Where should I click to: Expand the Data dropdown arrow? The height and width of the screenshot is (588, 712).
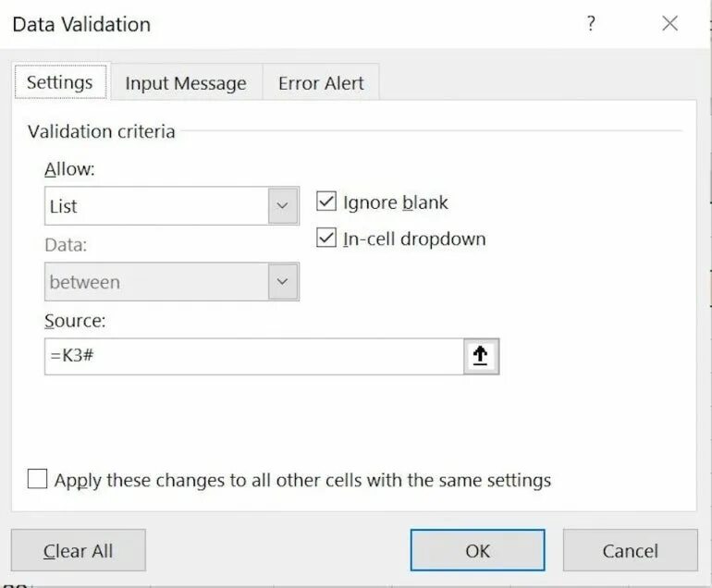(283, 282)
